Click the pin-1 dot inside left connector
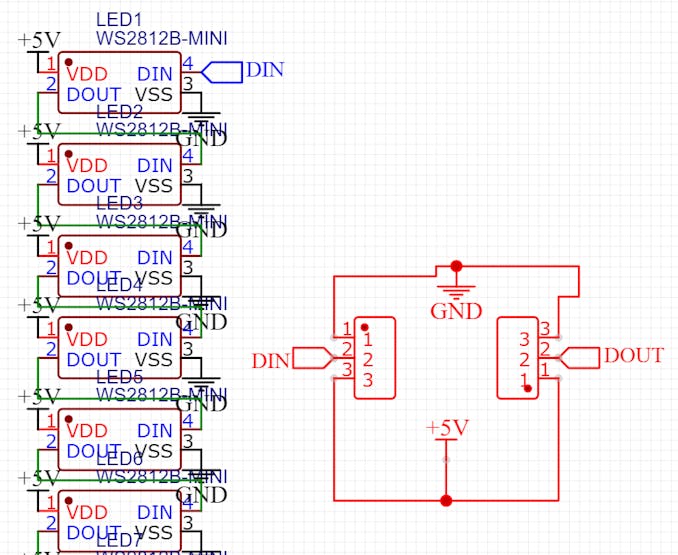Image resolution: width=678 pixels, height=555 pixels. [x=365, y=327]
